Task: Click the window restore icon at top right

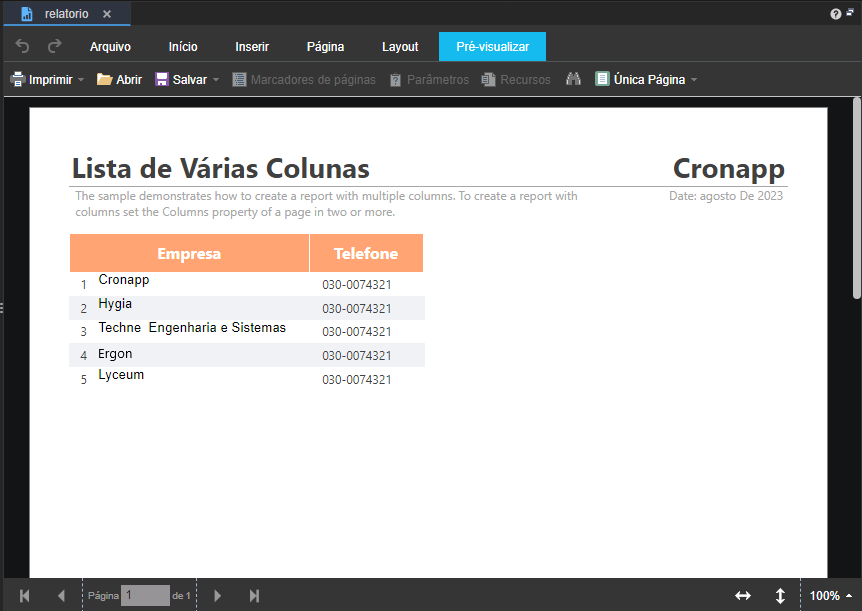Action: 850,12
